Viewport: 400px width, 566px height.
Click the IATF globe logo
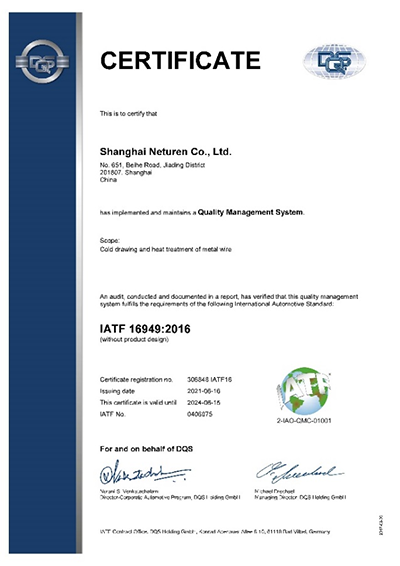coord(304,392)
